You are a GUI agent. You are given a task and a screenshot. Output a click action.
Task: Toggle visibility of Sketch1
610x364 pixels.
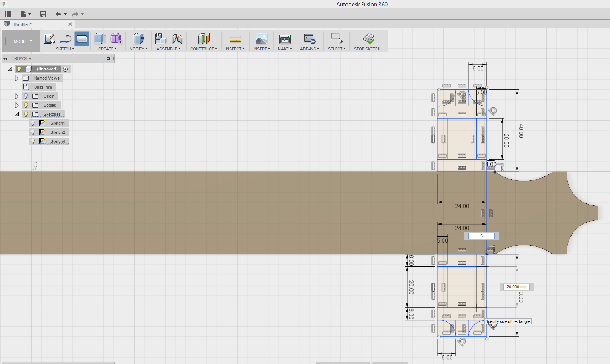coord(33,123)
